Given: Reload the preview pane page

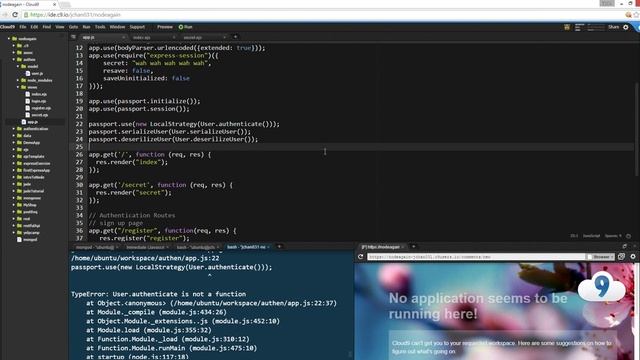Looking at the screenshot, I should pos(361,257).
